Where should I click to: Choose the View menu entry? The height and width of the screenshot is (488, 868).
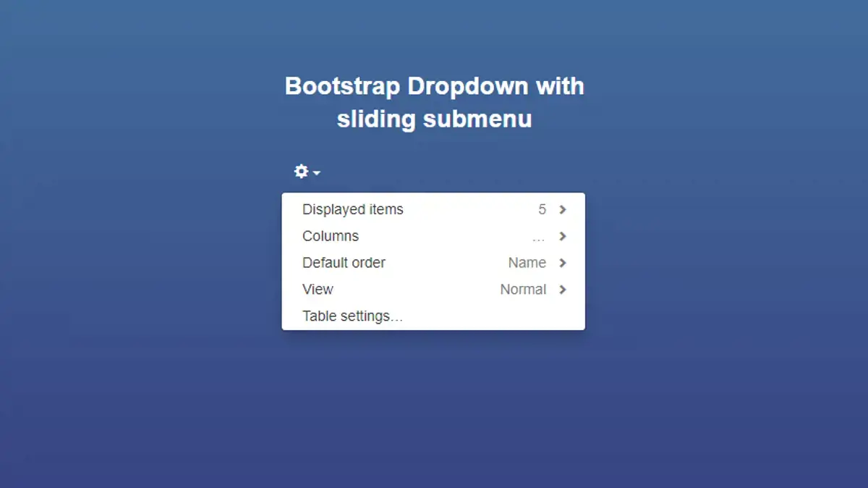[433, 290]
